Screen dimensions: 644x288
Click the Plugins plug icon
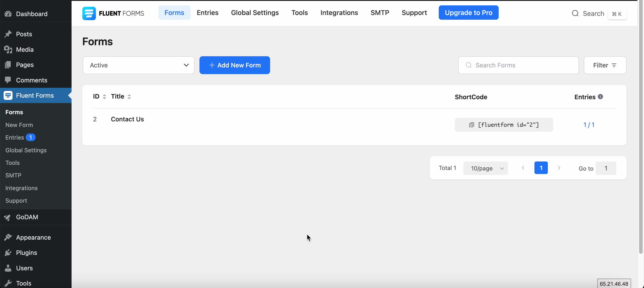[x=8, y=253]
